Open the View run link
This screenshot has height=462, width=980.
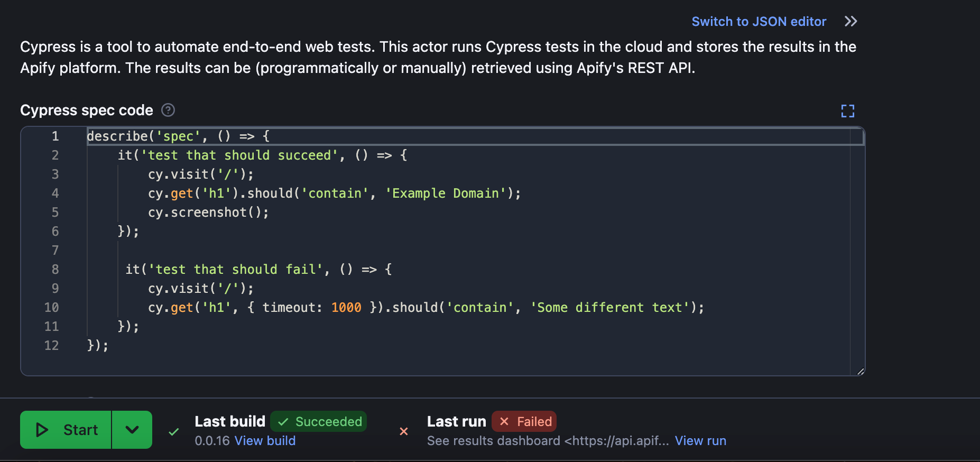700,441
